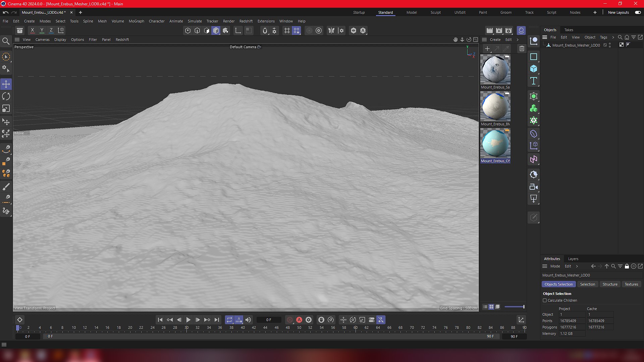The width and height of the screenshot is (644, 362).
Task: Switch to Sculpt layout
Action: click(435, 12)
